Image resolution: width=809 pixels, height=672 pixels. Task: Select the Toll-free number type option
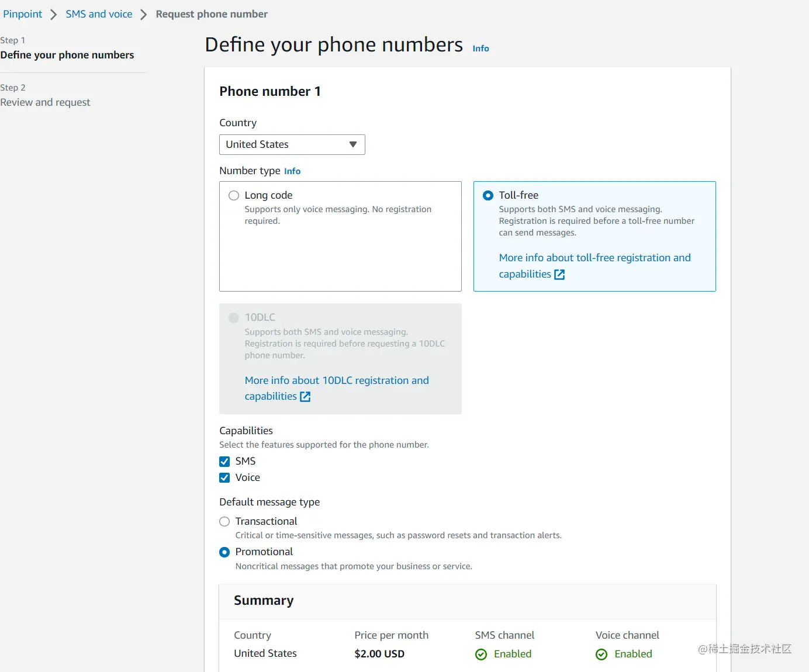[488, 195]
